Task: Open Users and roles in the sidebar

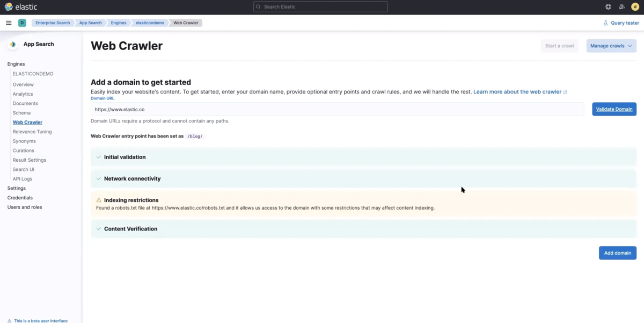Action: tap(25, 207)
